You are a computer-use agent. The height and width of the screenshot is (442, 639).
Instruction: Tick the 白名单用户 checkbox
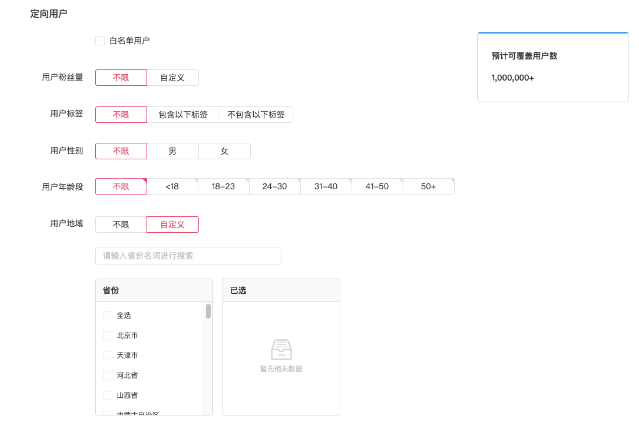(x=100, y=41)
